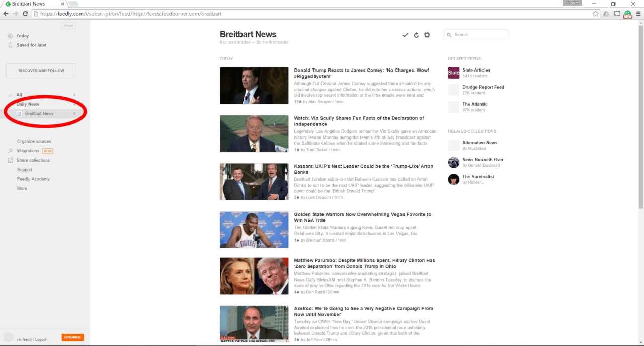
Task: Click the orange Upgrade button
Action: [73, 337]
